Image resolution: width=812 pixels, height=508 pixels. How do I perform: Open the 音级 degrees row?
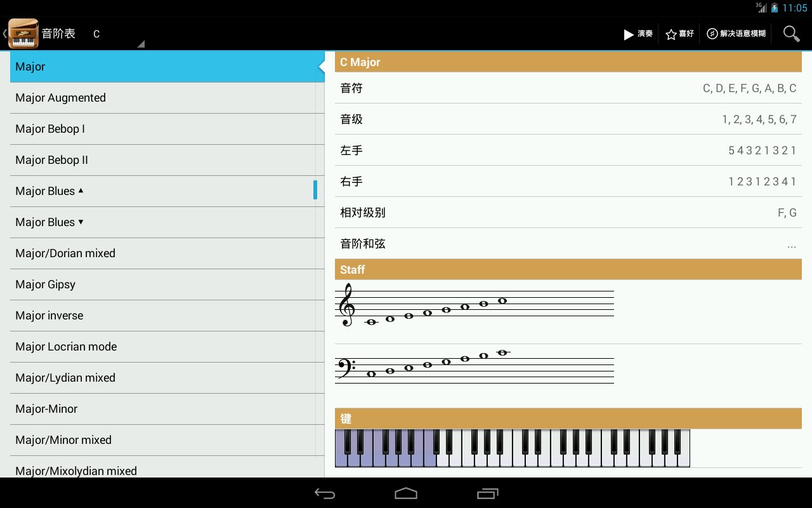(568, 119)
